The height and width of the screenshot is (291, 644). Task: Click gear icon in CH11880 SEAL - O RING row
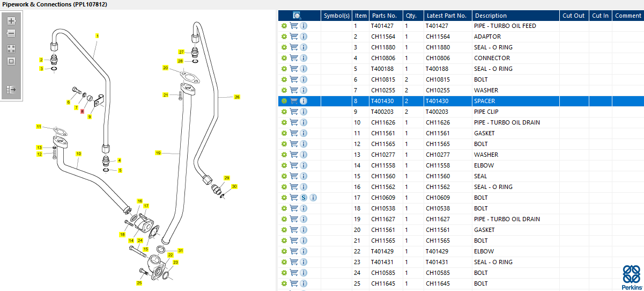284,47
